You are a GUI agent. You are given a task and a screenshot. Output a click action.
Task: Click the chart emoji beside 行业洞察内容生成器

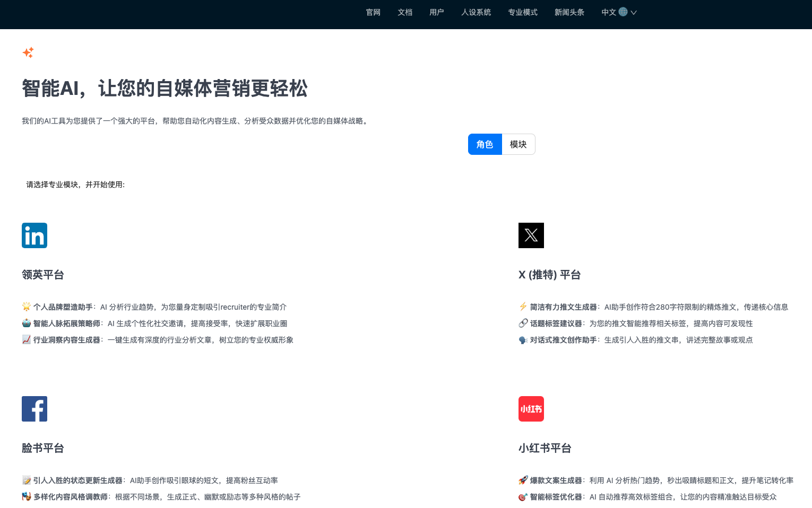[27, 339]
